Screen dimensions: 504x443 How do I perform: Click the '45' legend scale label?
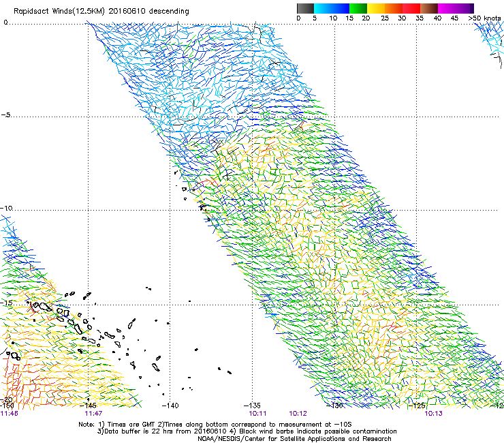[454, 18]
